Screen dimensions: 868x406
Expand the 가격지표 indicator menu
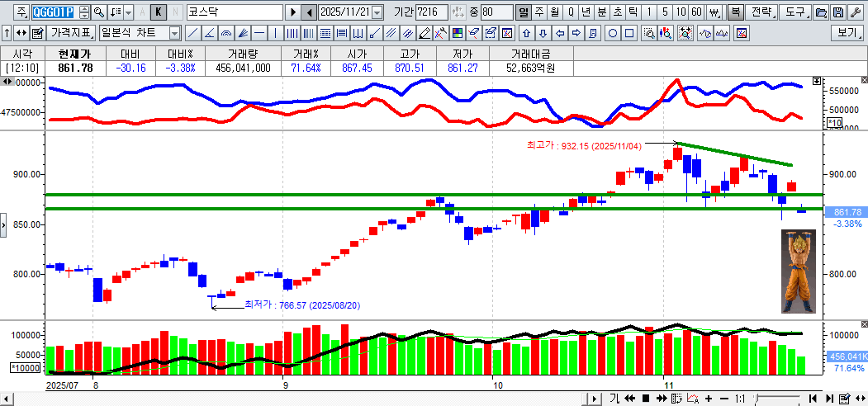coord(72,33)
